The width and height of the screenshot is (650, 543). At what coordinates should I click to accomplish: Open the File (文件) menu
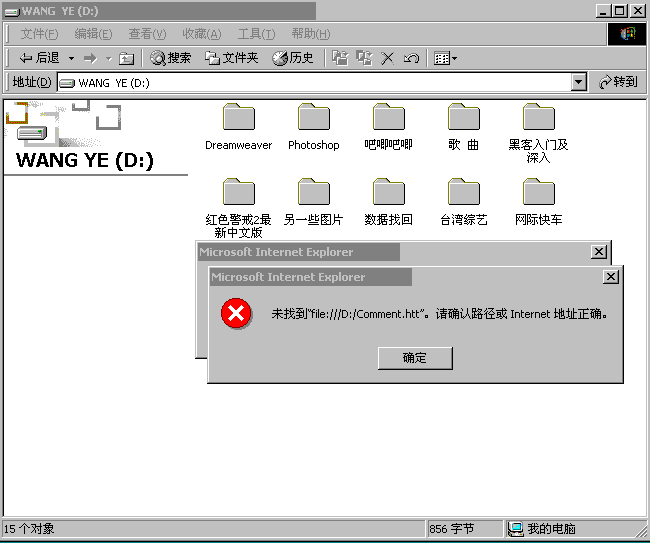39,34
